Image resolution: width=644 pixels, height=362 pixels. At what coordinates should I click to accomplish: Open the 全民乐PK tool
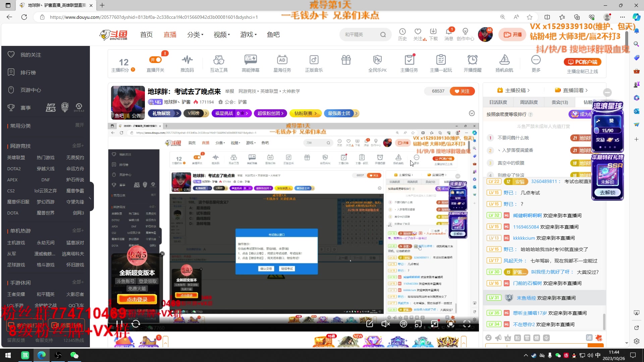[377, 64]
